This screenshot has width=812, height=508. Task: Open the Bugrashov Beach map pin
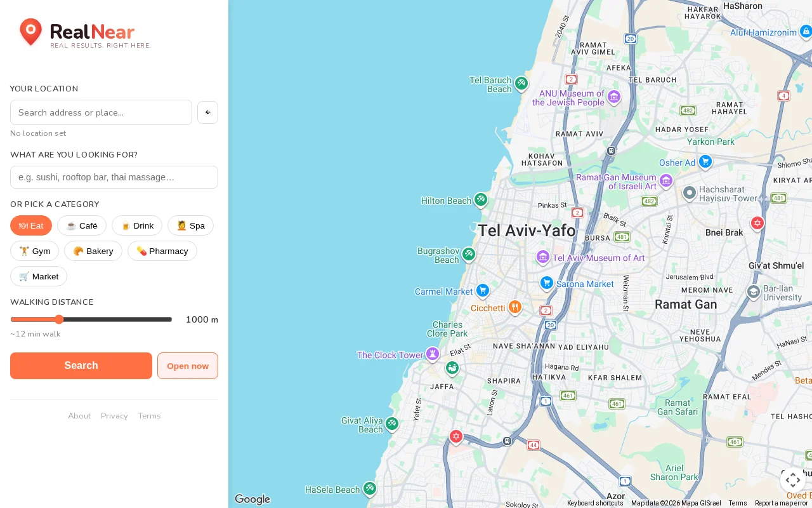(469, 255)
